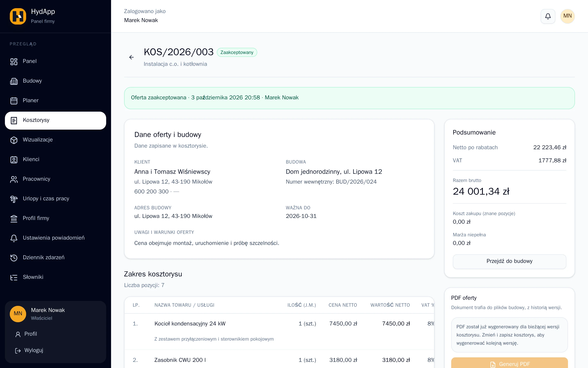Open Słowniki

pyautogui.click(x=55, y=277)
